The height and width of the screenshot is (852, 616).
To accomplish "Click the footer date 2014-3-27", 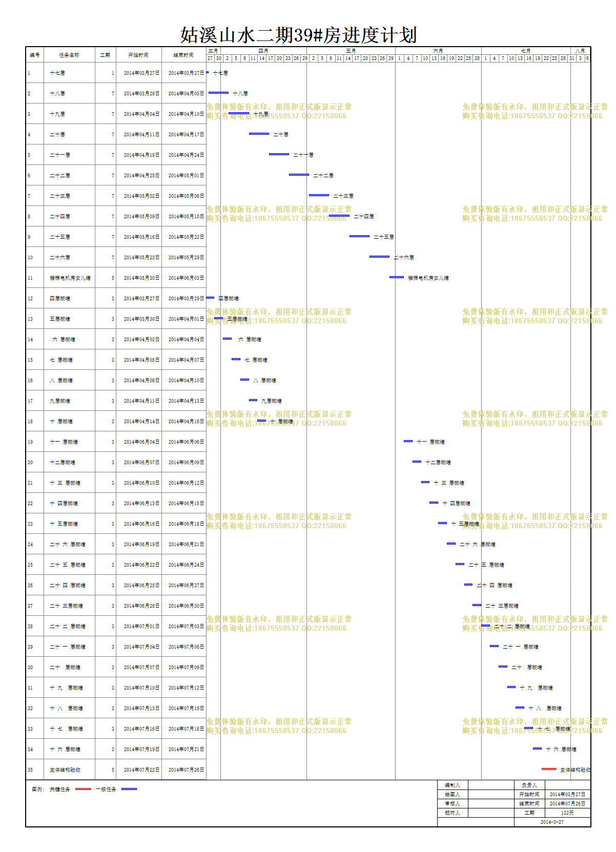I will coord(552,822).
